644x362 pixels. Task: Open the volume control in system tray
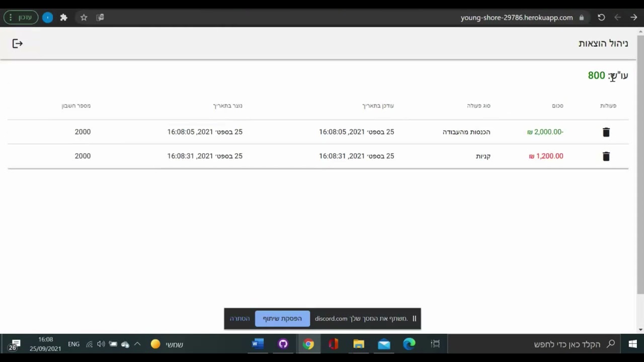click(101, 344)
